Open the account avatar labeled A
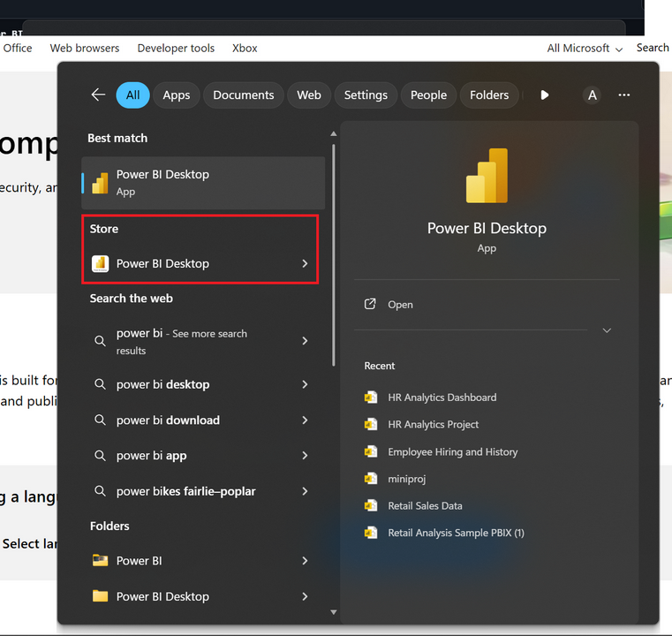Screen dimensions: 672x636 tap(592, 95)
